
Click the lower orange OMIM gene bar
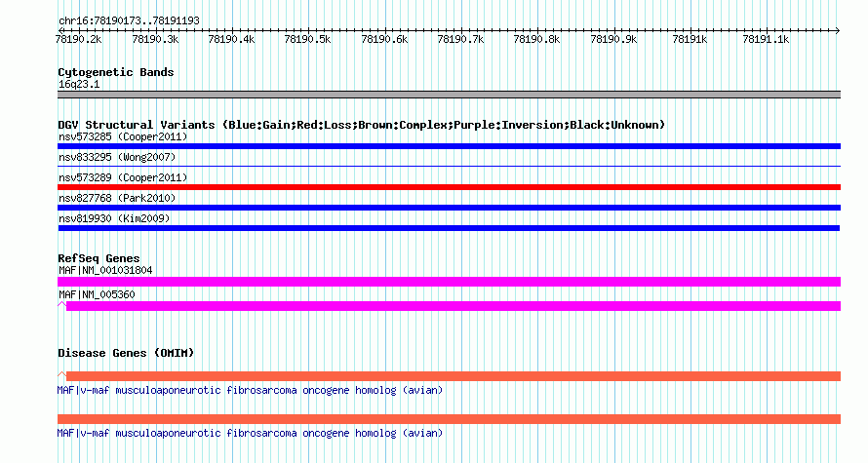[449, 419]
